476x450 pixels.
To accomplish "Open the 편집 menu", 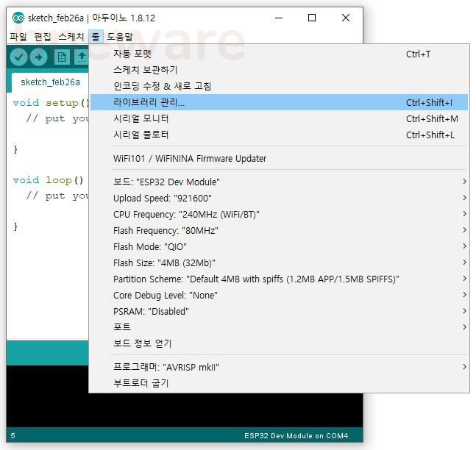I will click(x=43, y=37).
